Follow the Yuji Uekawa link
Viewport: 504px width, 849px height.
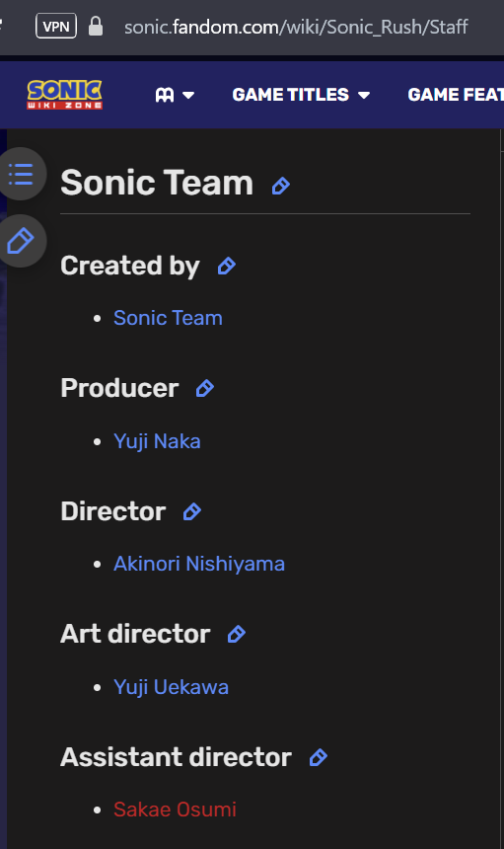171,687
